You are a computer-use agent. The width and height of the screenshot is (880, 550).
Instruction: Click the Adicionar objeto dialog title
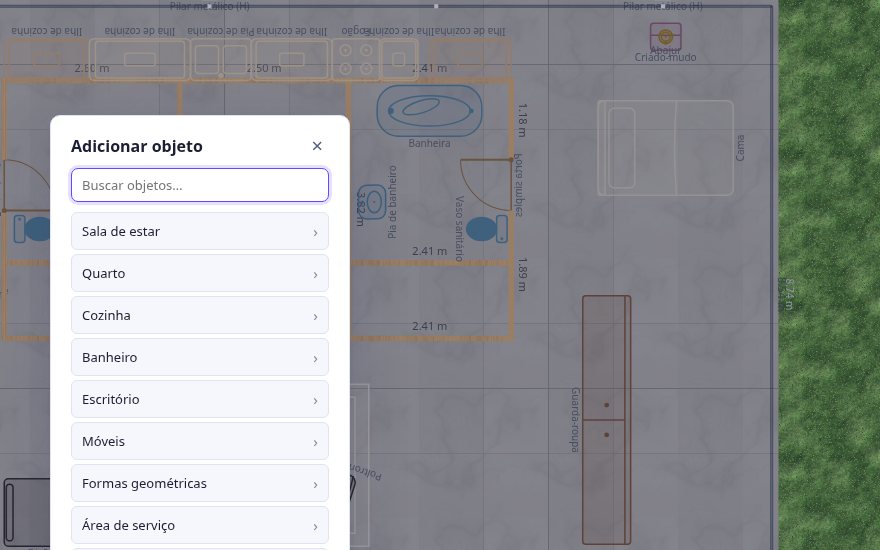click(137, 146)
